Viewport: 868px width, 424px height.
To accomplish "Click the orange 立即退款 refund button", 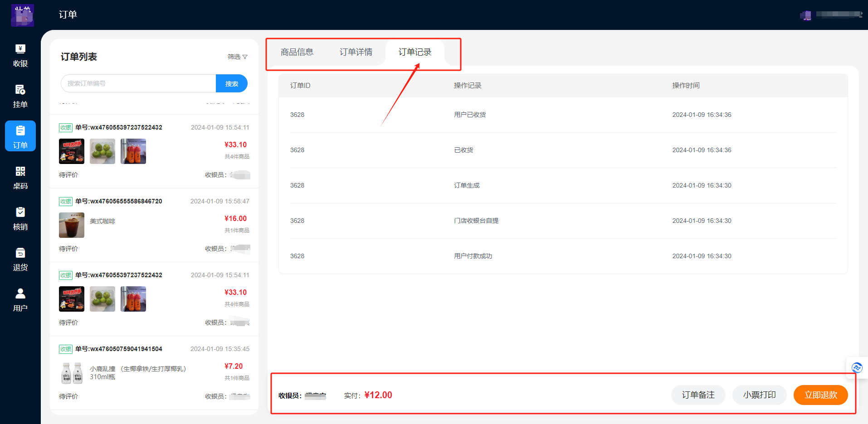I will point(820,395).
